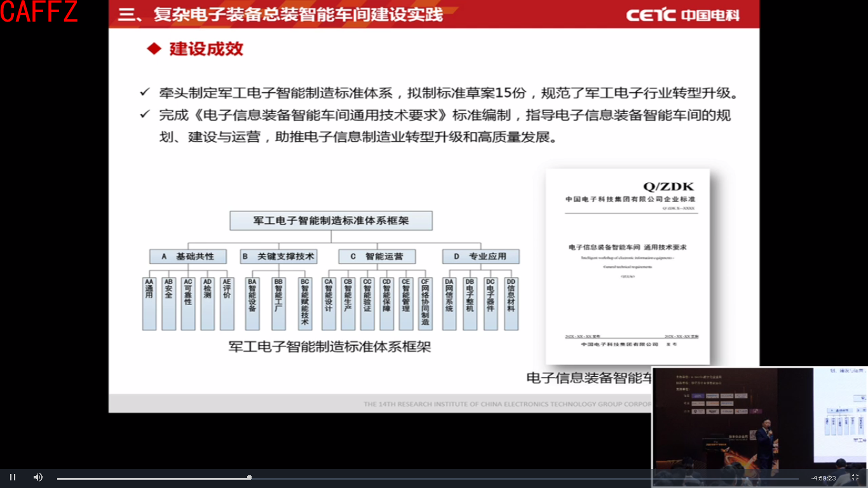Mute the speaker audio icon
868x488 pixels.
[38, 477]
